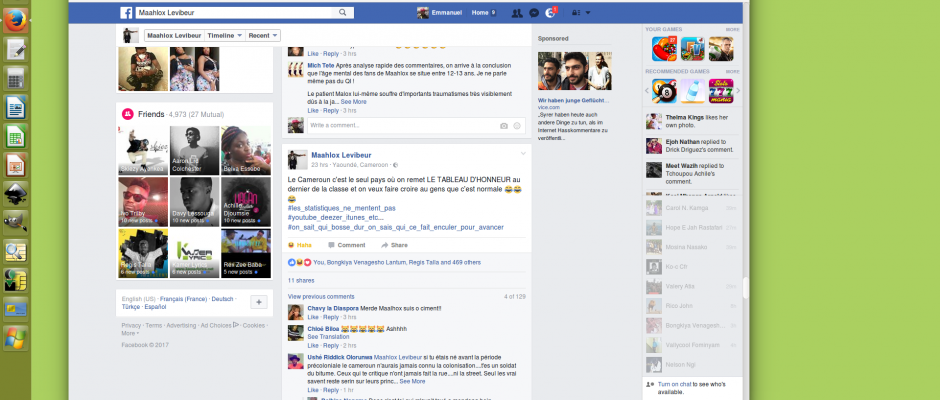Image resolution: width=940 pixels, height=400 pixels.
Task: Open notifications globe icon
Action: (551, 13)
